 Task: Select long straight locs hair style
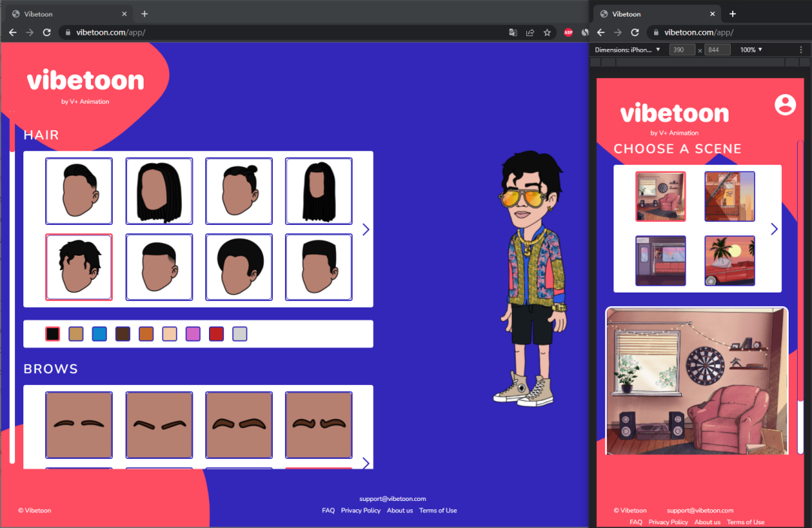pyautogui.click(x=319, y=191)
